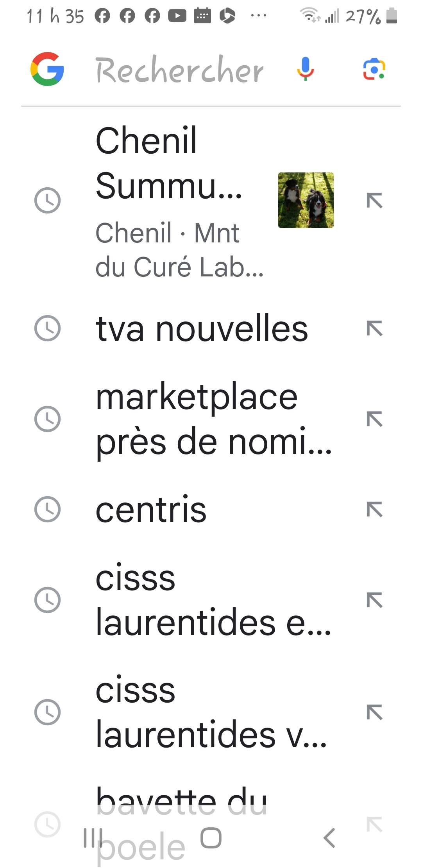Image resolution: width=422 pixels, height=868 pixels.
Task: Open first cisss laurentides e… suggestion
Action: coord(213,600)
